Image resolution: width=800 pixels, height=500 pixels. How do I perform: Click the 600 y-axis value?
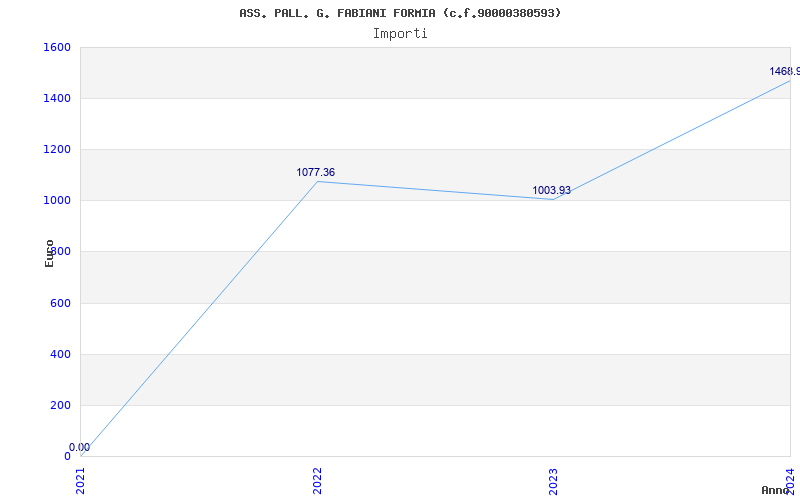click(x=60, y=303)
